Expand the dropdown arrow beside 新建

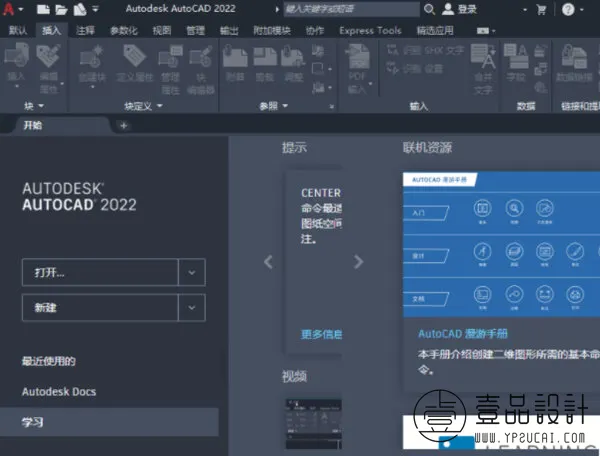[x=192, y=308]
